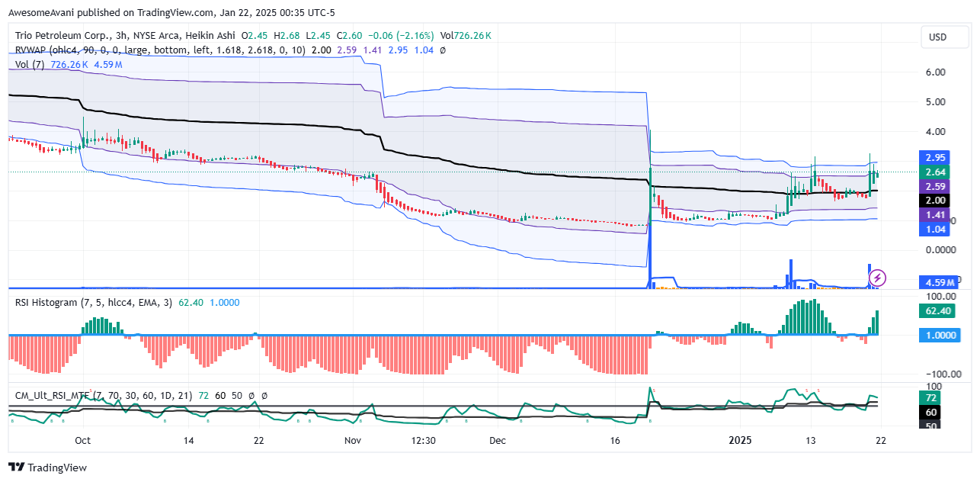Click the Oct label on time axis
Image resolution: width=980 pixels, height=482 pixels.
point(83,441)
